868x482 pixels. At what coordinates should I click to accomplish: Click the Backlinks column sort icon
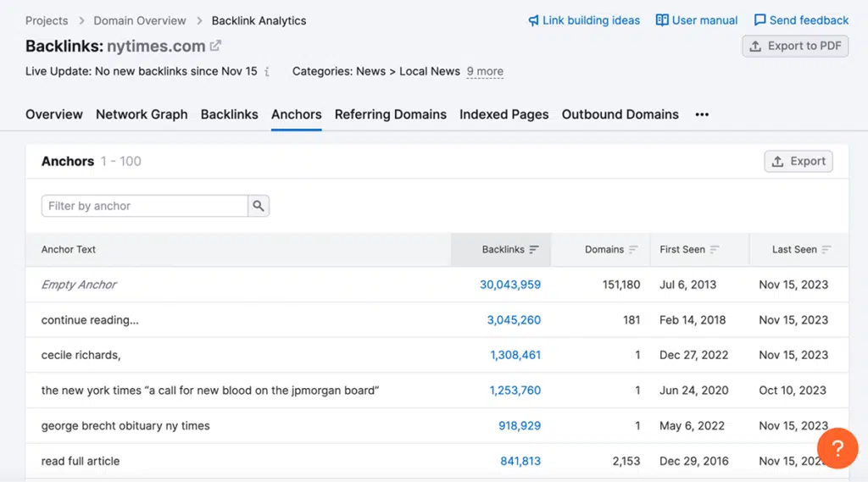534,250
